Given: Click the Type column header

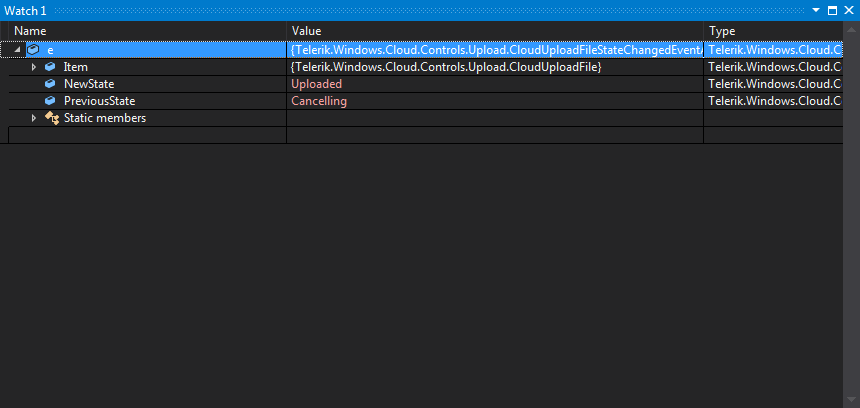Looking at the screenshot, I should [x=722, y=31].
